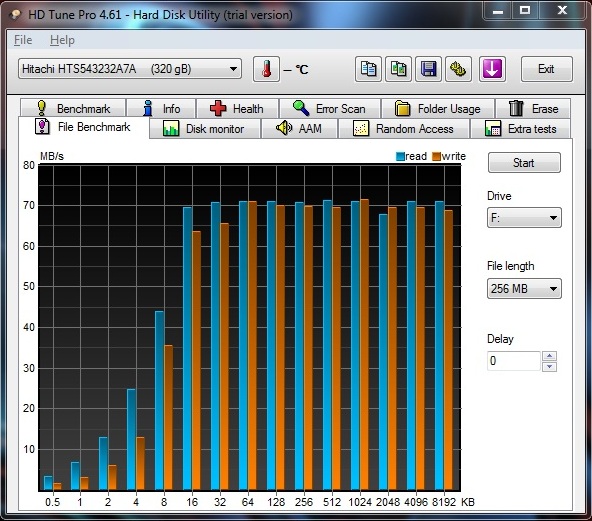Switch to the Error Scan tab
Image resolution: width=592 pixels, height=521 pixels.
click(330, 109)
